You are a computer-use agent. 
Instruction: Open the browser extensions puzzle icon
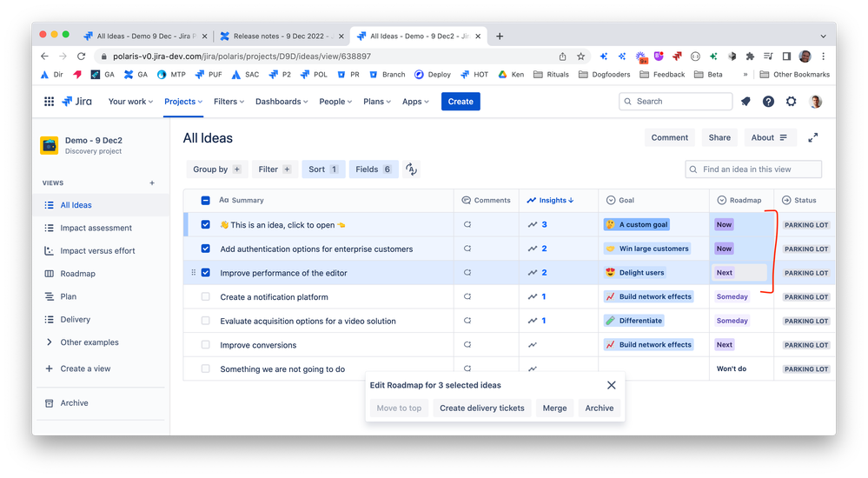coord(750,56)
